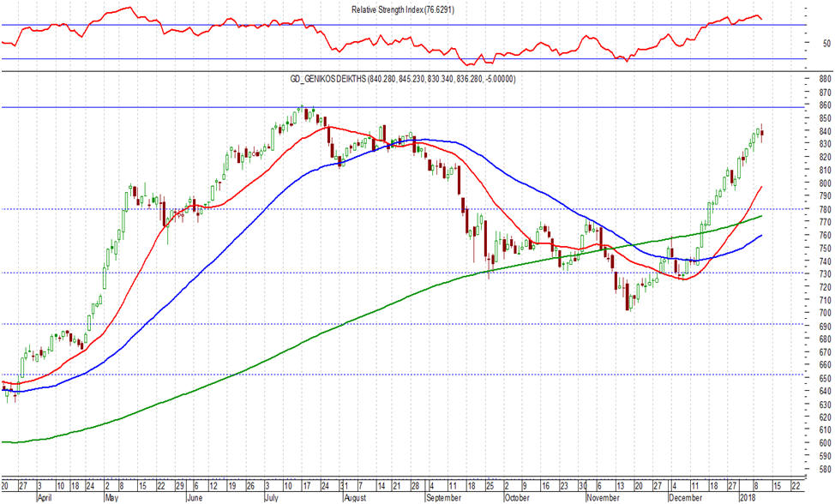Click the April month label
Image resolution: width=835 pixels, height=504 pixels.
click(x=46, y=498)
